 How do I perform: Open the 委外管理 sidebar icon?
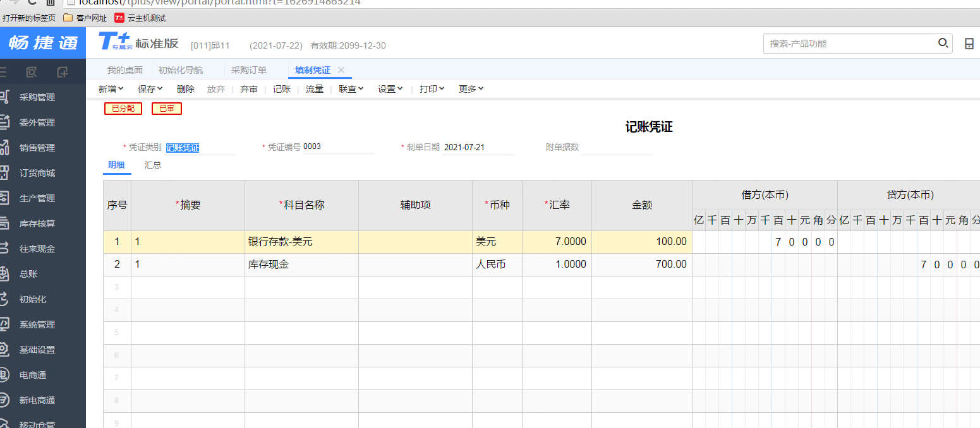4,122
